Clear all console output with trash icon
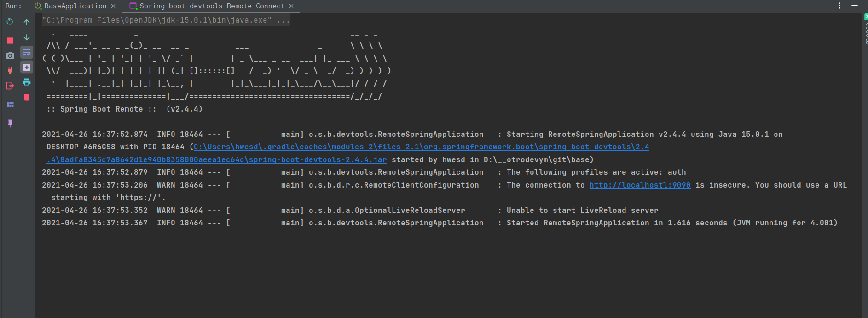The width and height of the screenshot is (868, 318). [x=27, y=97]
